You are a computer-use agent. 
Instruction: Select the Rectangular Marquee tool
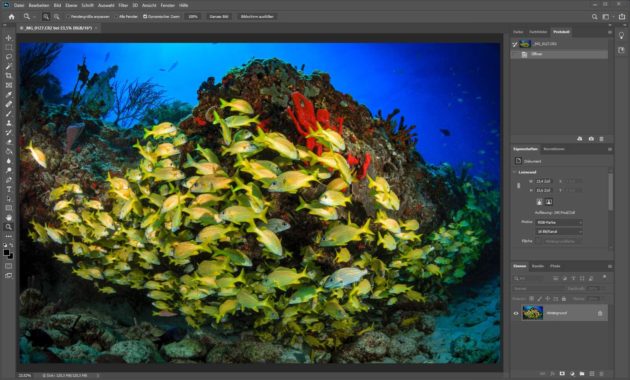click(x=8, y=47)
